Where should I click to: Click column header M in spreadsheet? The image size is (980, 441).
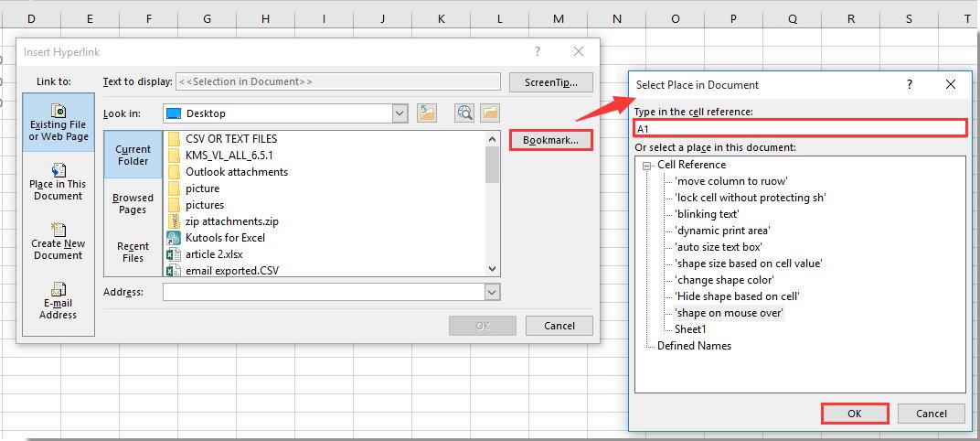[x=559, y=19]
